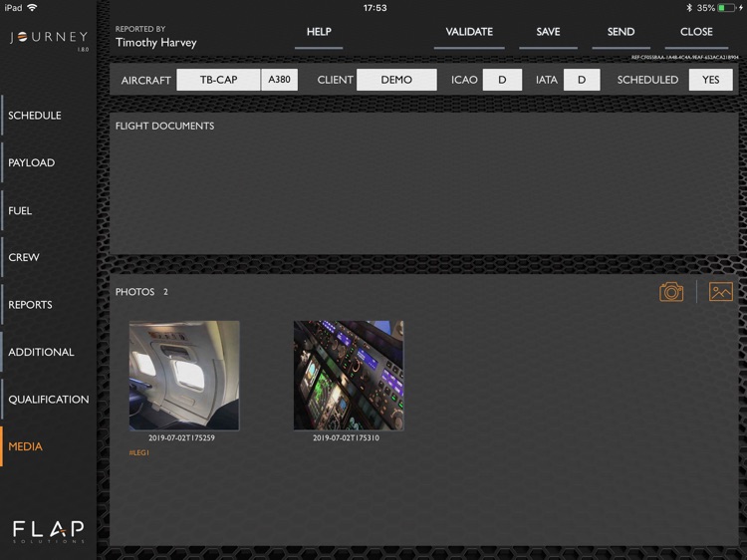
Task: Save the current report
Action: [x=548, y=32]
